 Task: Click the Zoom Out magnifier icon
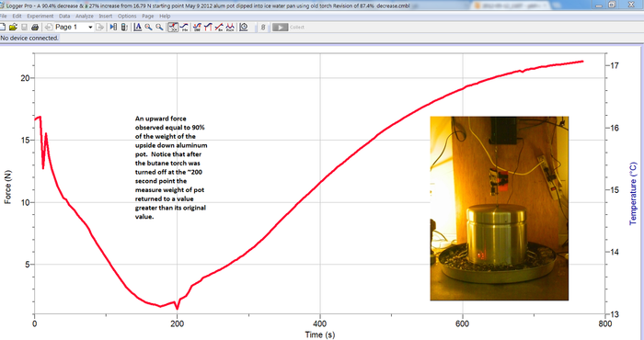(159, 27)
